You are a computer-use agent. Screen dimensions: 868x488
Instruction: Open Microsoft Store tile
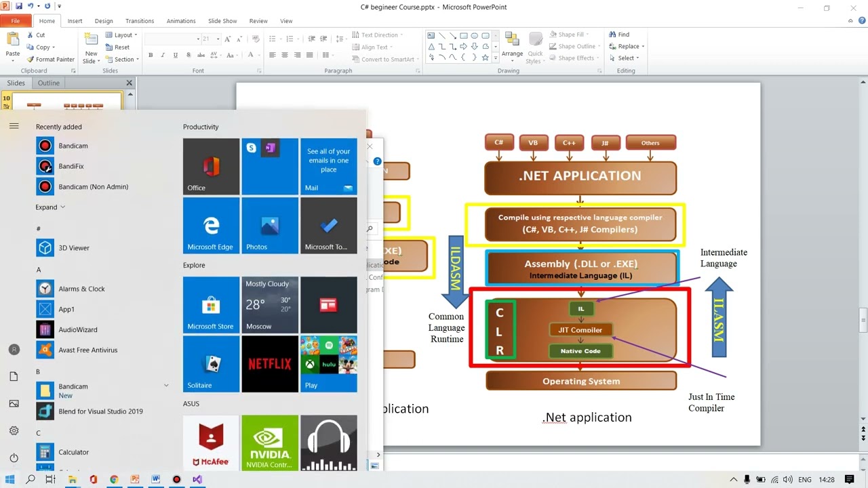tap(211, 305)
